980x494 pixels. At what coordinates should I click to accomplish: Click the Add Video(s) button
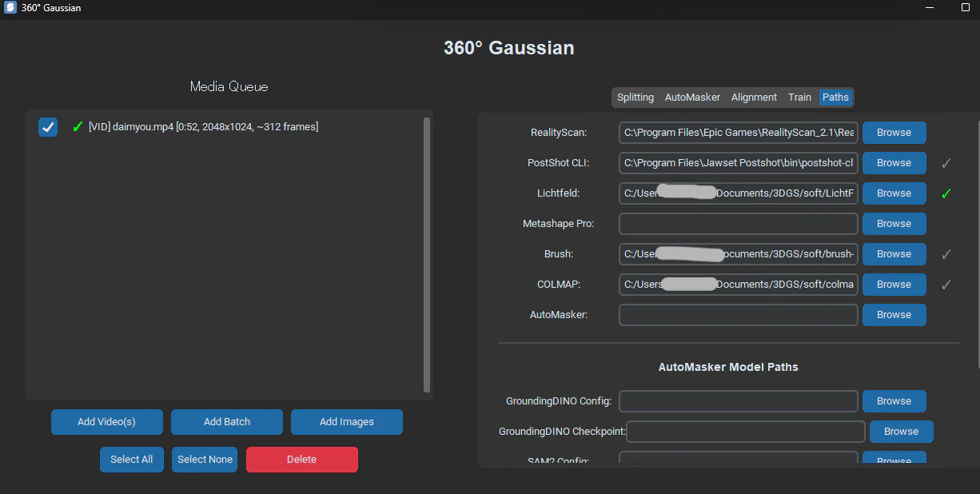coord(107,422)
